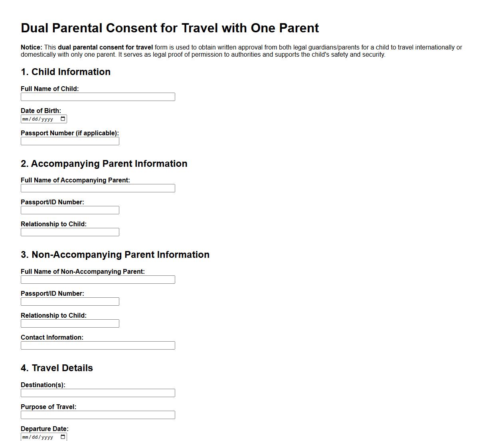Select the bolded dual parental consent for travel text
The height and width of the screenshot is (441, 504).
click(x=105, y=47)
